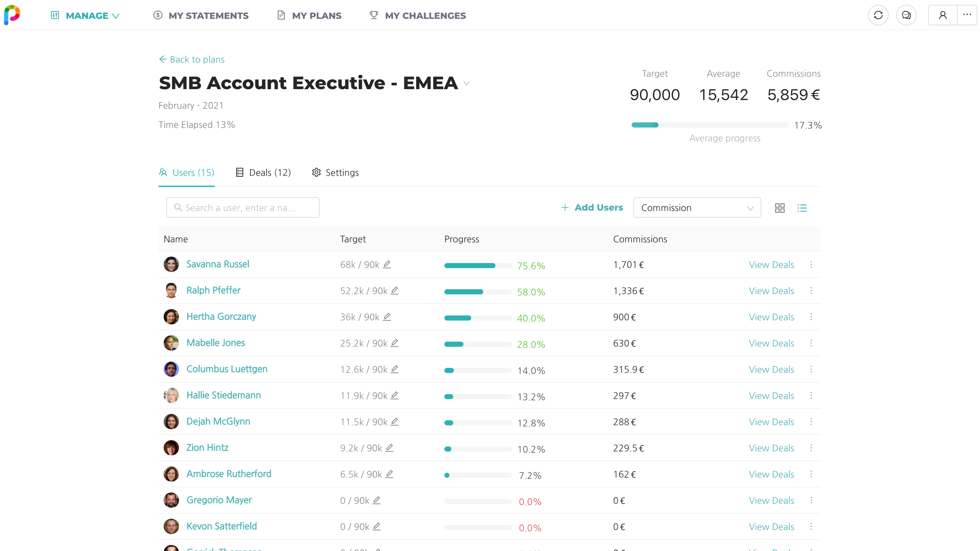Image resolution: width=980 pixels, height=551 pixels.
Task: Edit Hallie Stiedemann's target pencil icon
Action: tap(394, 396)
